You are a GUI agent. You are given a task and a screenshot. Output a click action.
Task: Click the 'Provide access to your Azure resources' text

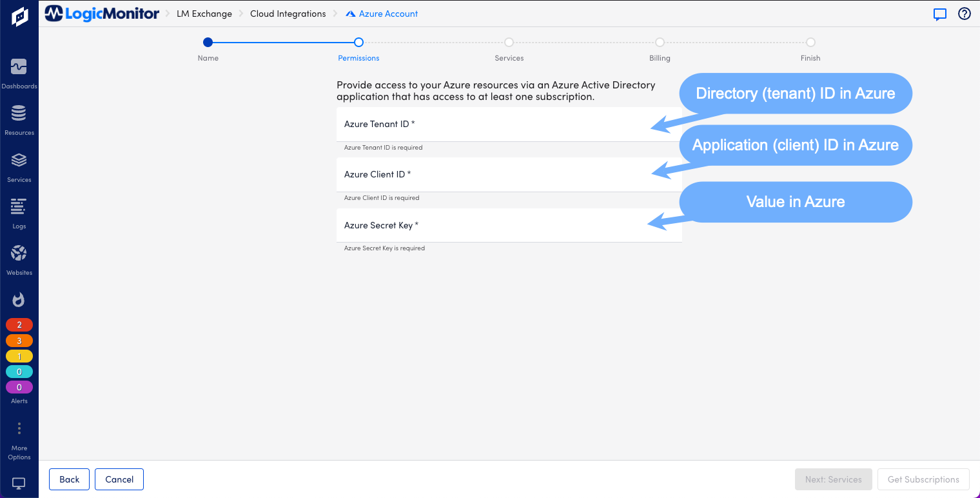pos(496,91)
